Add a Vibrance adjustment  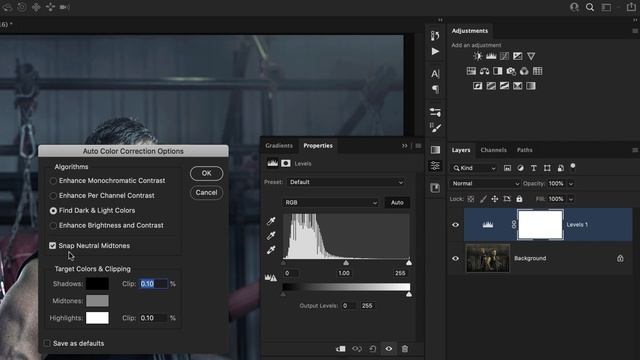click(x=531, y=56)
